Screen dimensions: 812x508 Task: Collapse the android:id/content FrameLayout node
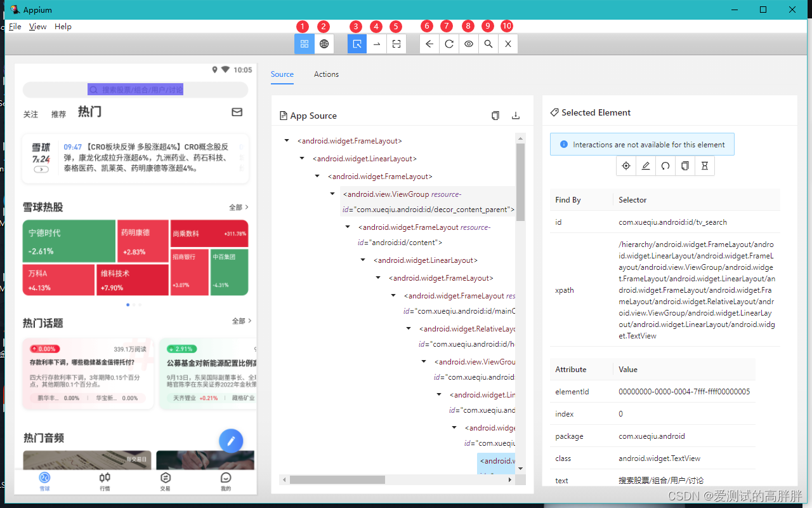point(348,227)
